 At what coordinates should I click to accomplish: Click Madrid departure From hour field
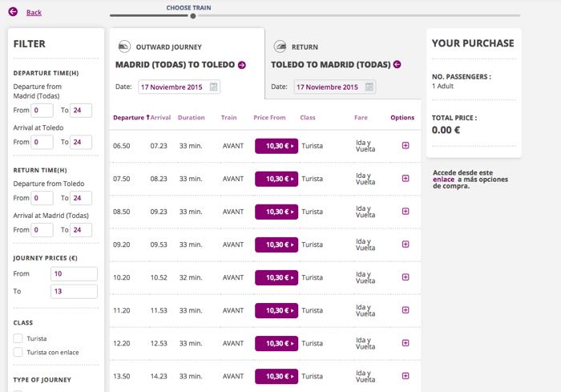click(x=42, y=111)
